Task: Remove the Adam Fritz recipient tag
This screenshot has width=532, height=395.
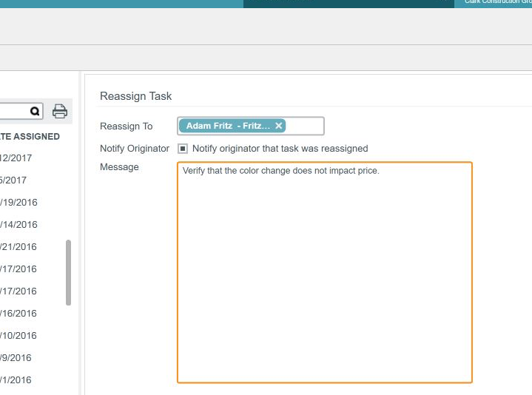Action: pyautogui.click(x=279, y=126)
